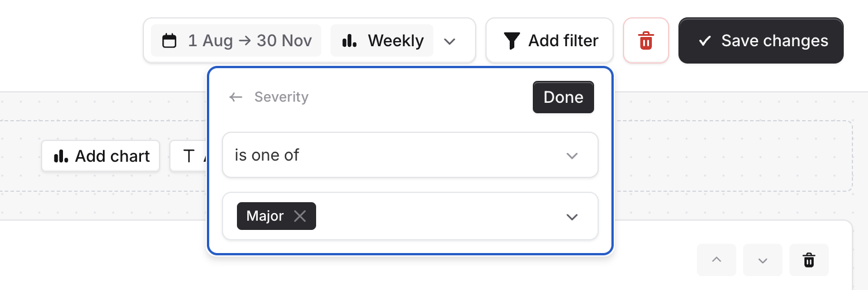Click the text block T button
868x290 pixels.
pos(188,156)
